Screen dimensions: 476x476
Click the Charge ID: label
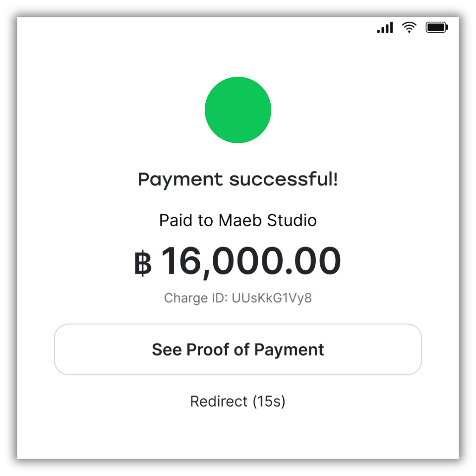(196, 298)
